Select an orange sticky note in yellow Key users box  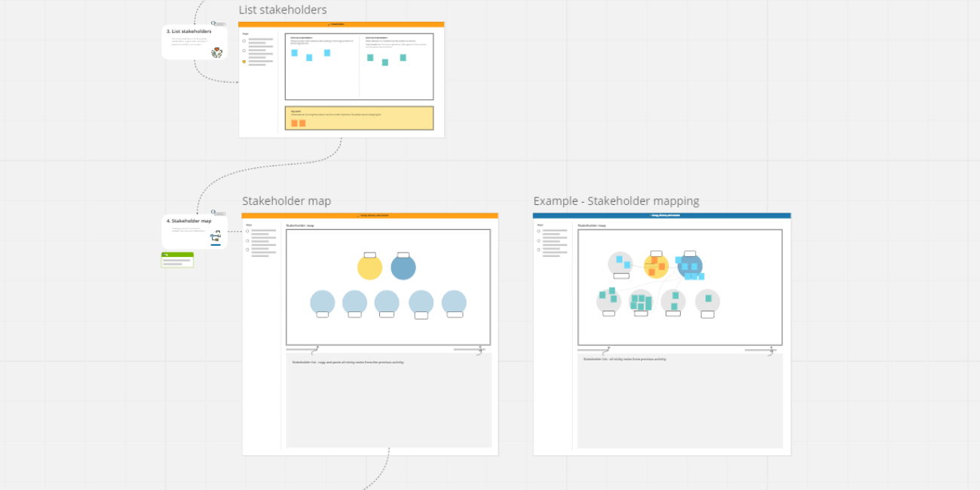(x=295, y=123)
